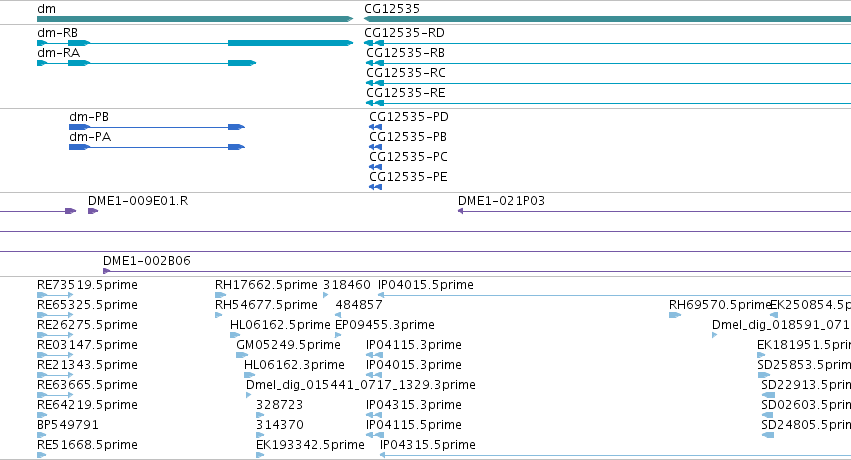Image resolution: width=851 pixels, height=460 pixels.
Task: Select CG12535-PE protein label
Action: pyautogui.click(x=408, y=177)
